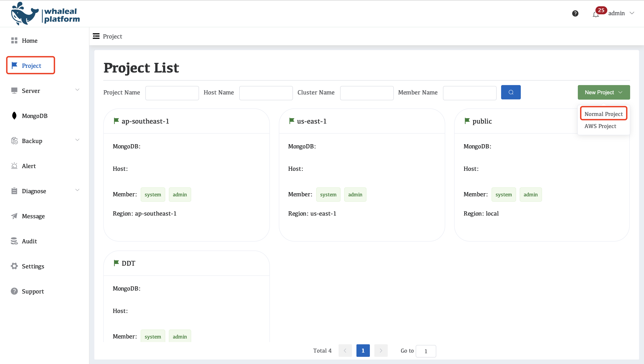This screenshot has width=644, height=364.
Task: Choose AWS Project menu option
Action: 600,126
